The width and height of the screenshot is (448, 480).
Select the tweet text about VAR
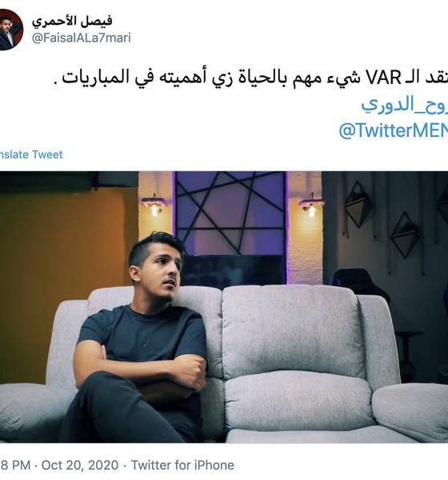(x=250, y=78)
